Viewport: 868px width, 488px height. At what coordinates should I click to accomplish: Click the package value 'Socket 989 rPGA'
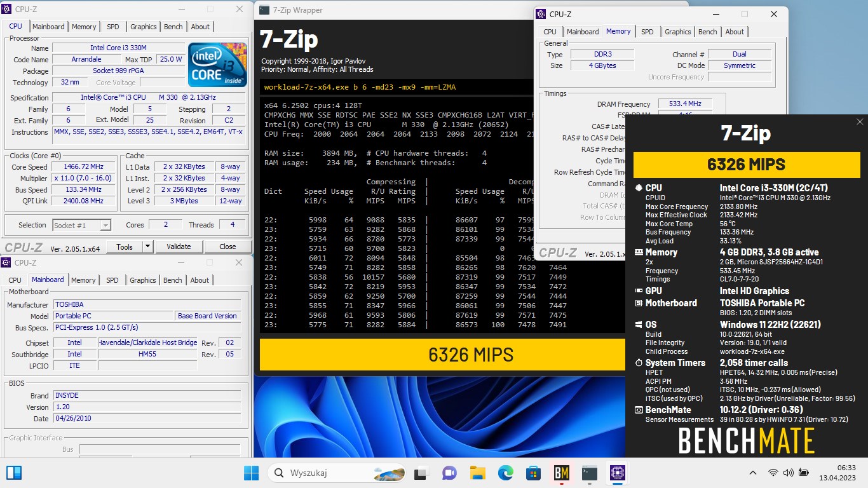118,71
